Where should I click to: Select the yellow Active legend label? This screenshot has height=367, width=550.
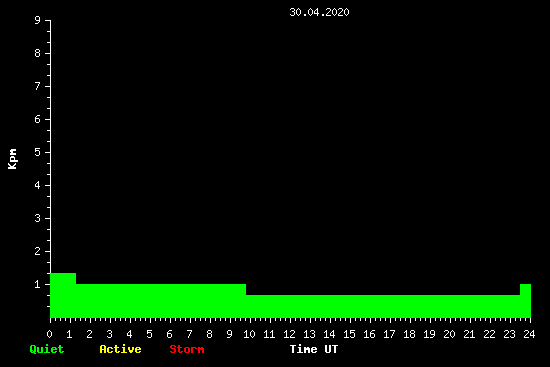coord(120,349)
